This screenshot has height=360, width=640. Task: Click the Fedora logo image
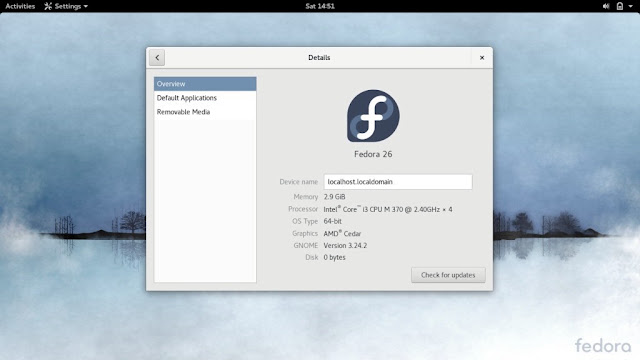(x=373, y=116)
